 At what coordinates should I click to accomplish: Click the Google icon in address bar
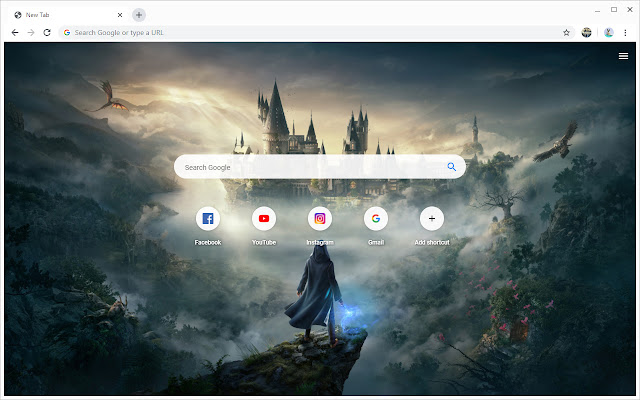coord(67,33)
